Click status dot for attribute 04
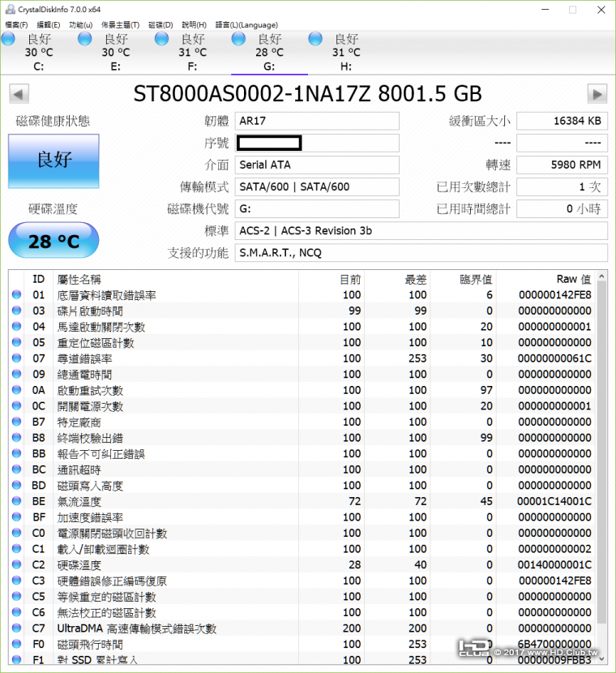 pos(17,326)
